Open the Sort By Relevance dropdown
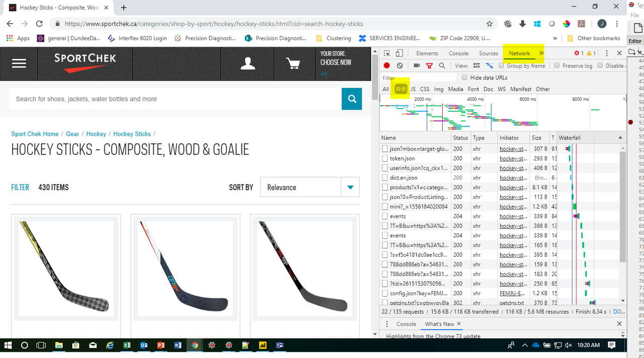 310,188
